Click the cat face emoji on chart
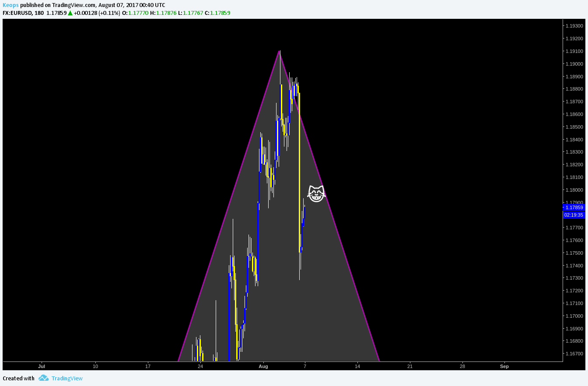 pos(316,194)
